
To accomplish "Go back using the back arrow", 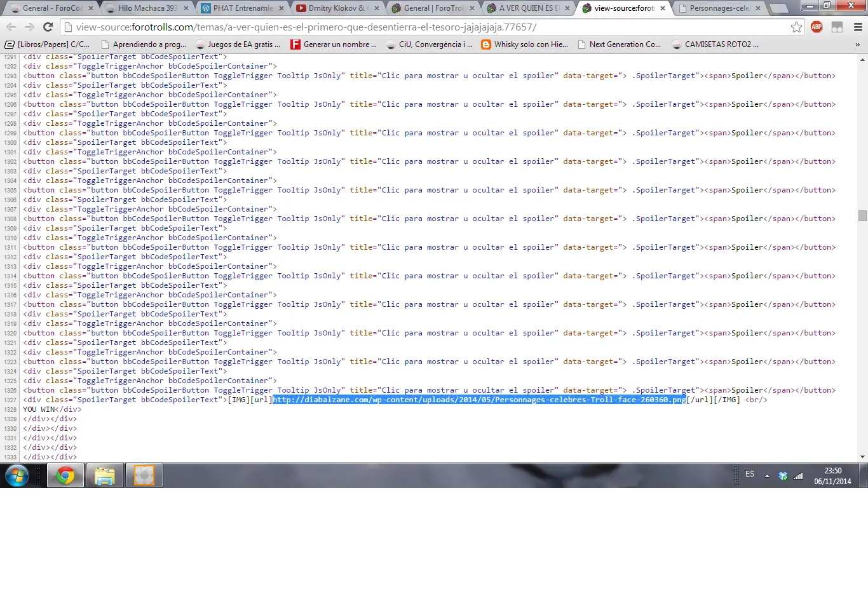I will click(11, 27).
